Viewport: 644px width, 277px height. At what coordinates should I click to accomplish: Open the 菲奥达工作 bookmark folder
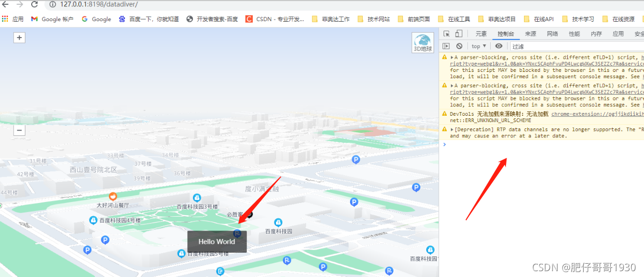click(330, 19)
